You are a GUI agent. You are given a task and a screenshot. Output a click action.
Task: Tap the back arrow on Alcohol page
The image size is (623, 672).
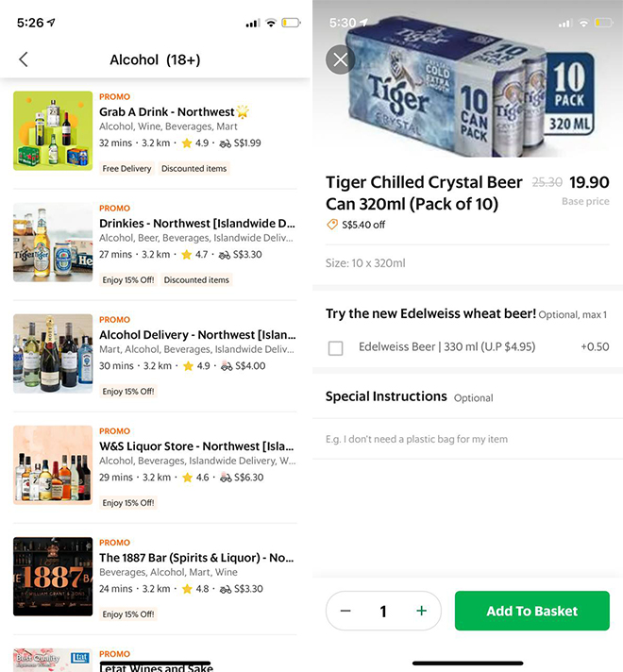pos(24,59)
